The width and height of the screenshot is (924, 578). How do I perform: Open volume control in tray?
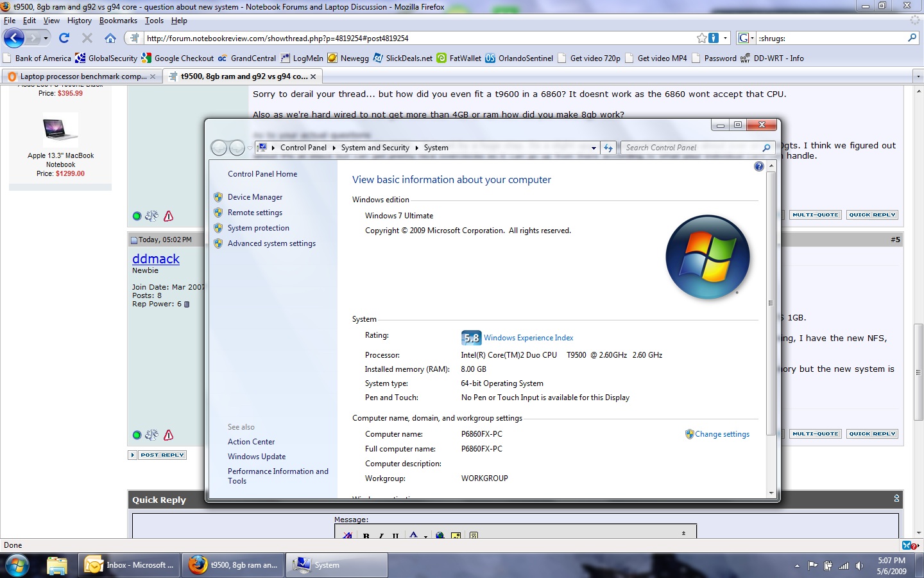click(x=859, y=566)
